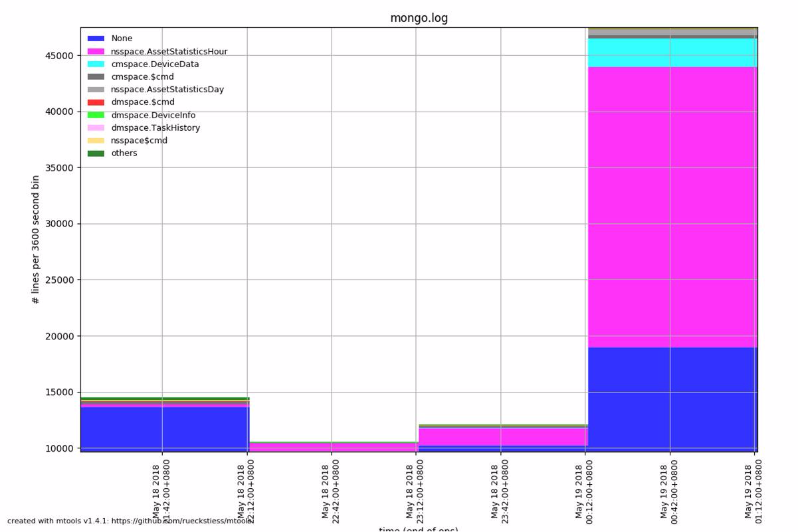Click the May 19 2018 00:12:00+0800 tick label
798x532 pixels.
[x=584, y=490]
